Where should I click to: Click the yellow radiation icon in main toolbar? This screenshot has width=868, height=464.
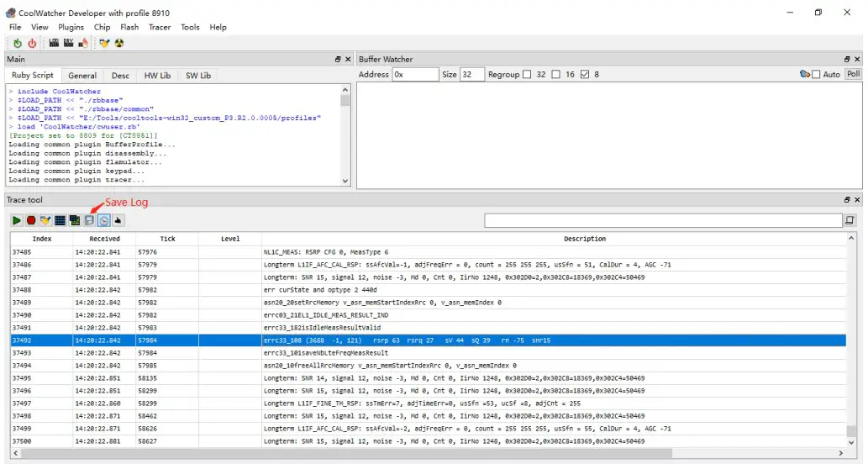(119, 43)
